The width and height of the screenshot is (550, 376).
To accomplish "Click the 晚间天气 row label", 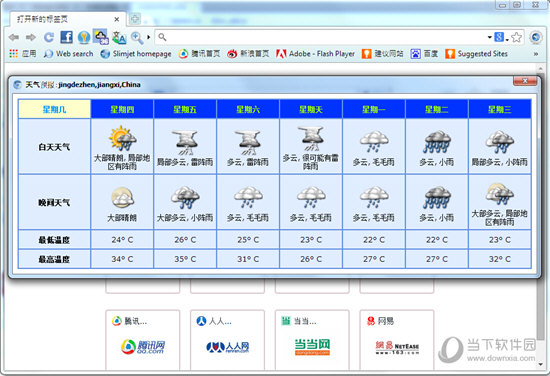I will point(54,202).
